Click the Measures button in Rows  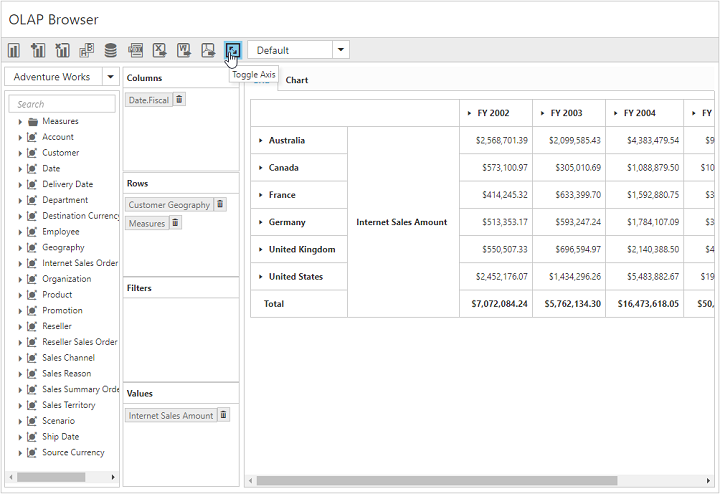(147, 223)
